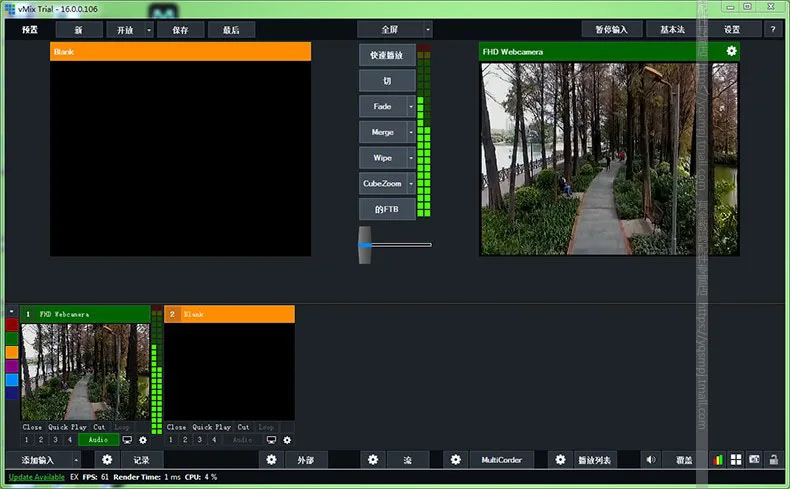Viewport: 790px width, 489px height.
Task: Click the 保存 save button
Action: [180, 30]
